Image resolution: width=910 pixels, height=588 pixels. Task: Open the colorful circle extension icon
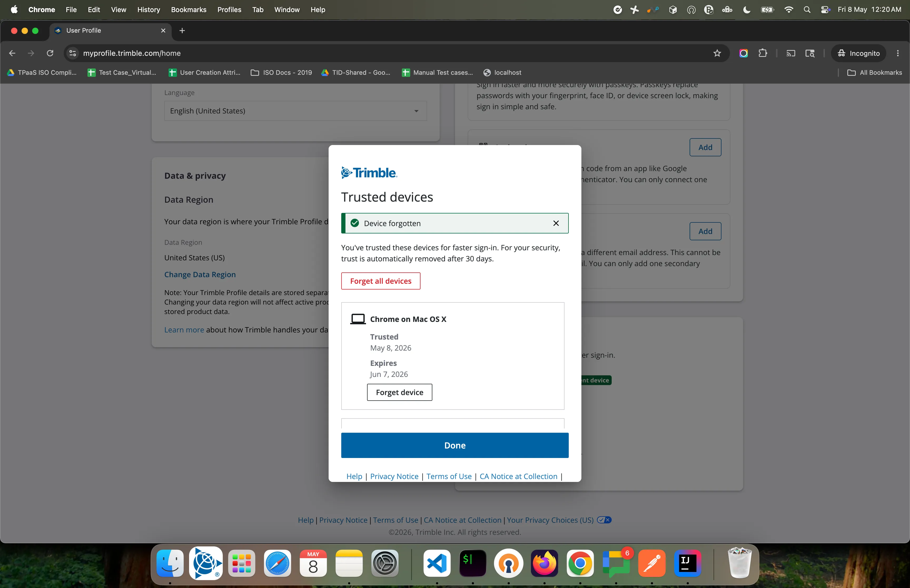point(743,53)
